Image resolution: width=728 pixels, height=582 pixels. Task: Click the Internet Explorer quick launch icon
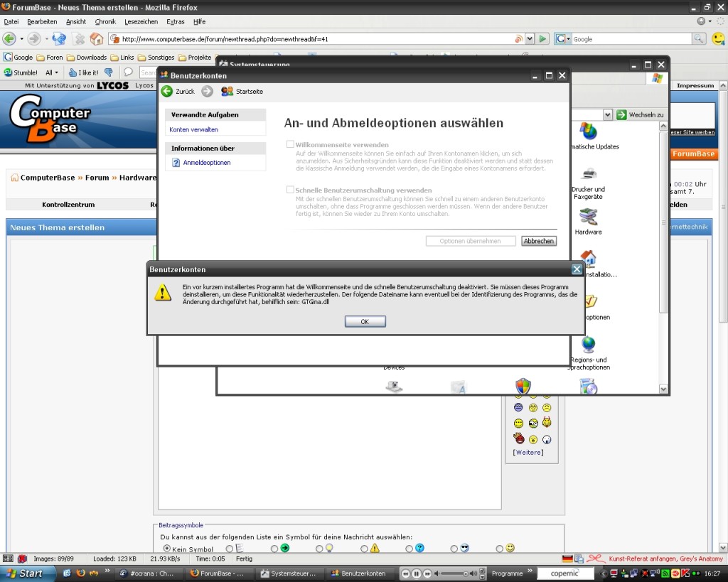click(67, 573)
